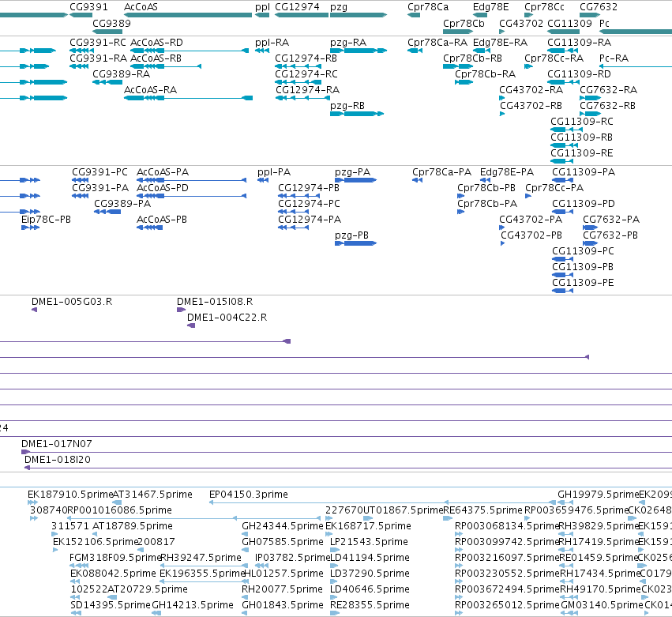Select BAC clone DME1-018I20
This screenshot has height=617, width=672.
pos(348,468)
